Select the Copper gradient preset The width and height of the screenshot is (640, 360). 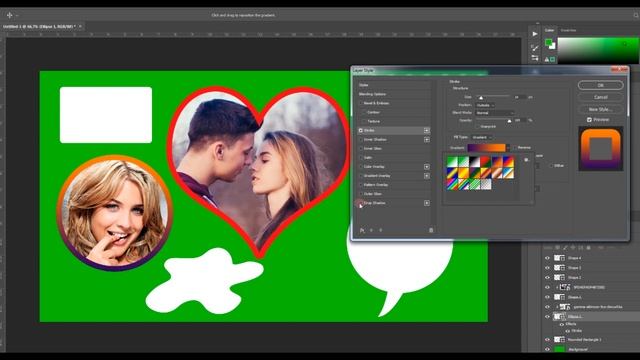click(x=497, y=173)
